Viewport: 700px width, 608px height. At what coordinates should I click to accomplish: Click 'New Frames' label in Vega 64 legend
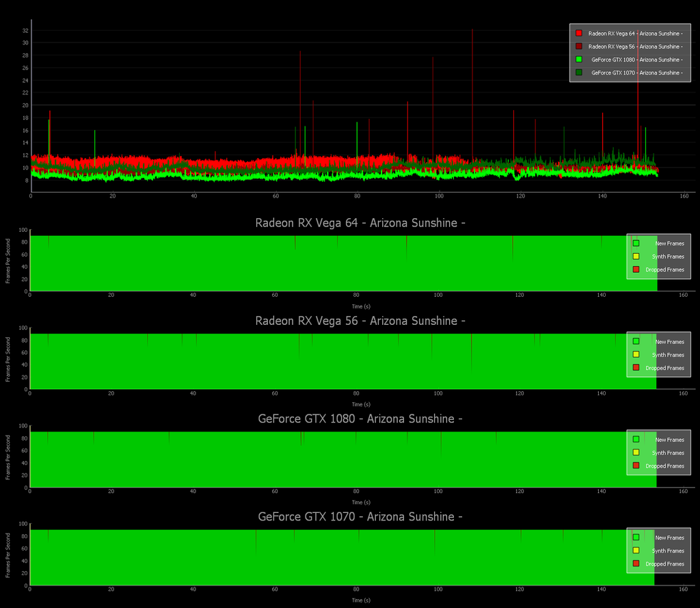tap(670, 243)
